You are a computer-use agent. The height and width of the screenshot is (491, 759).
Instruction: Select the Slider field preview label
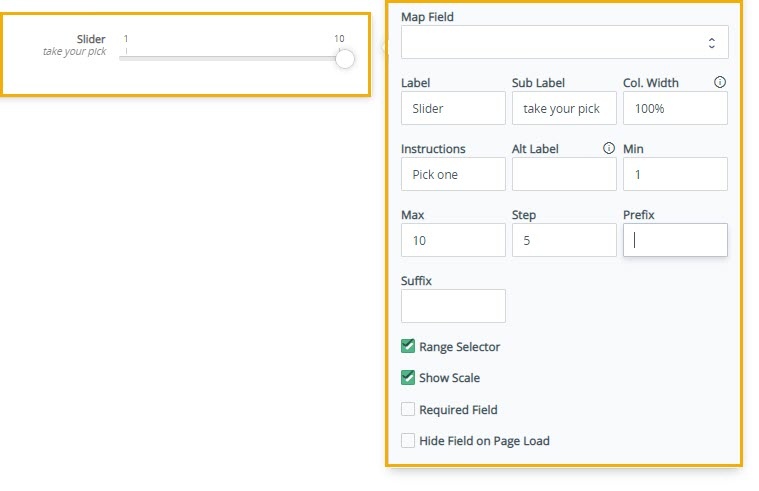(91, 39)
